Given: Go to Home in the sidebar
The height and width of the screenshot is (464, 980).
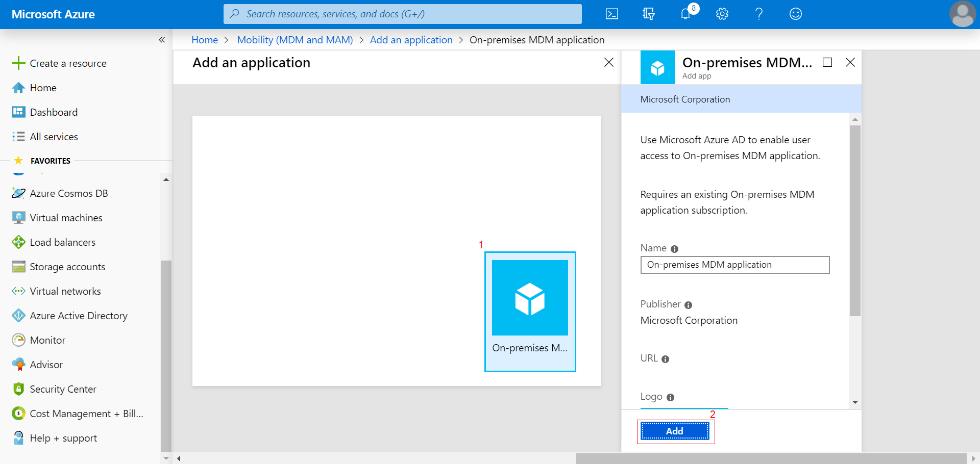Looking at the screenshot, I should [34, 88].
